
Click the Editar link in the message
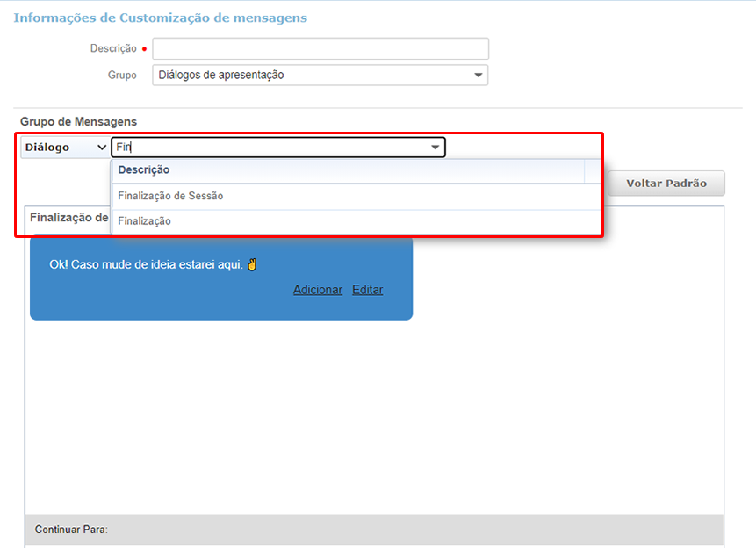coord(367,290)
